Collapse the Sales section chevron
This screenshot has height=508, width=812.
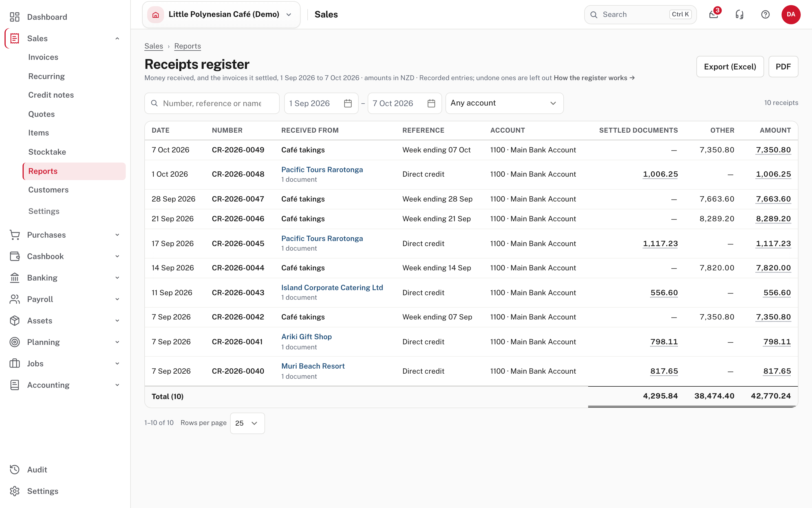tap(118, 38)
